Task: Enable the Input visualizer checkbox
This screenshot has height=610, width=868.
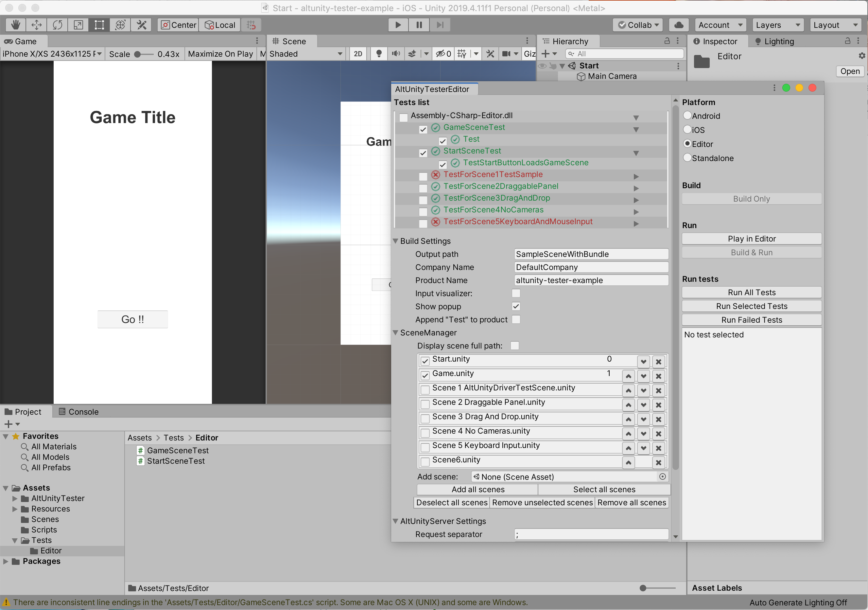Action: point(516,293)
